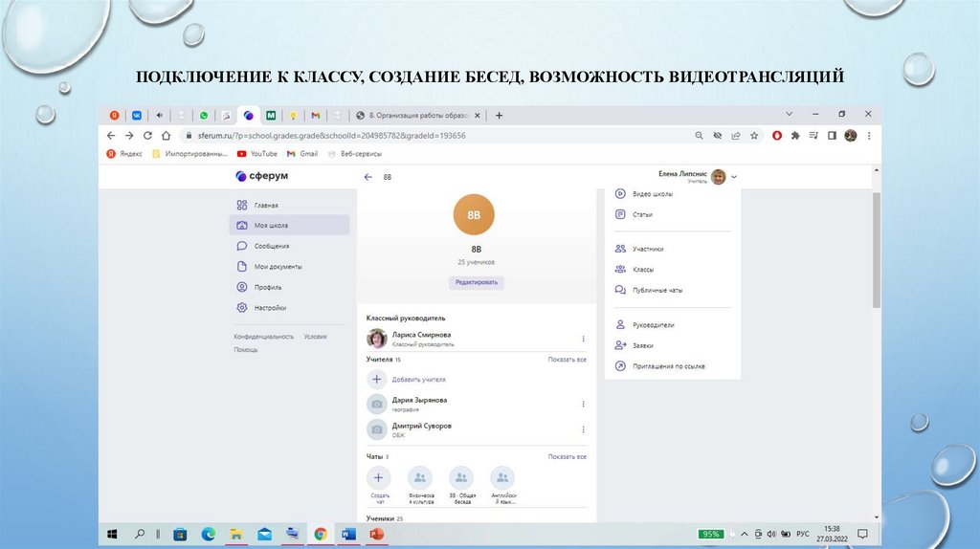
Task: Click the page vertical scrollbar
Action: click(x=877, y=250)
